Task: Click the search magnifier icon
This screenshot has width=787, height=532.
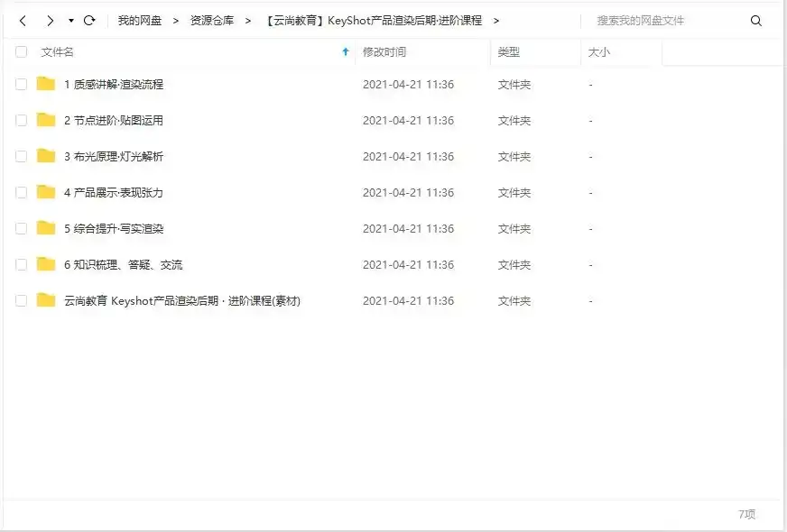Action: point(756,19)
